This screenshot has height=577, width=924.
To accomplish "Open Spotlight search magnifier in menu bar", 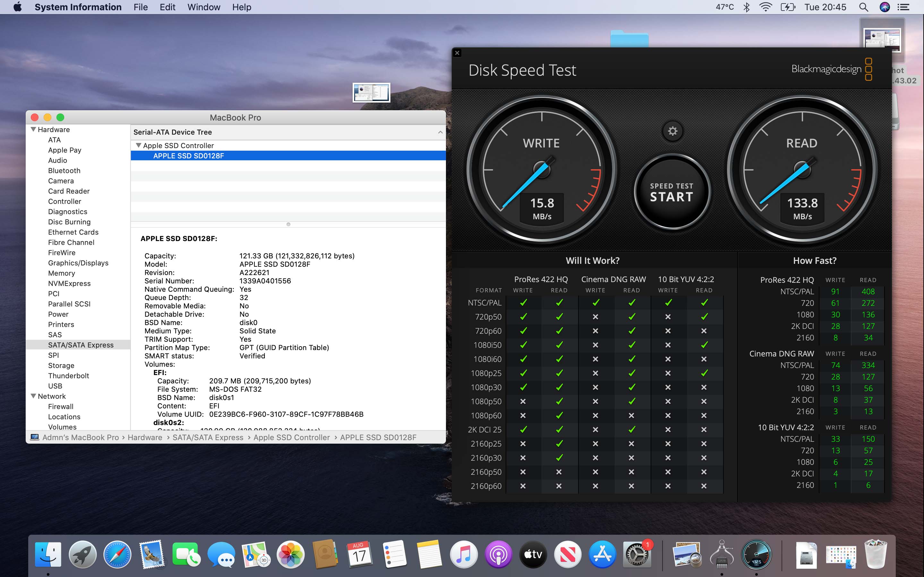I will [x=863, y=7].
